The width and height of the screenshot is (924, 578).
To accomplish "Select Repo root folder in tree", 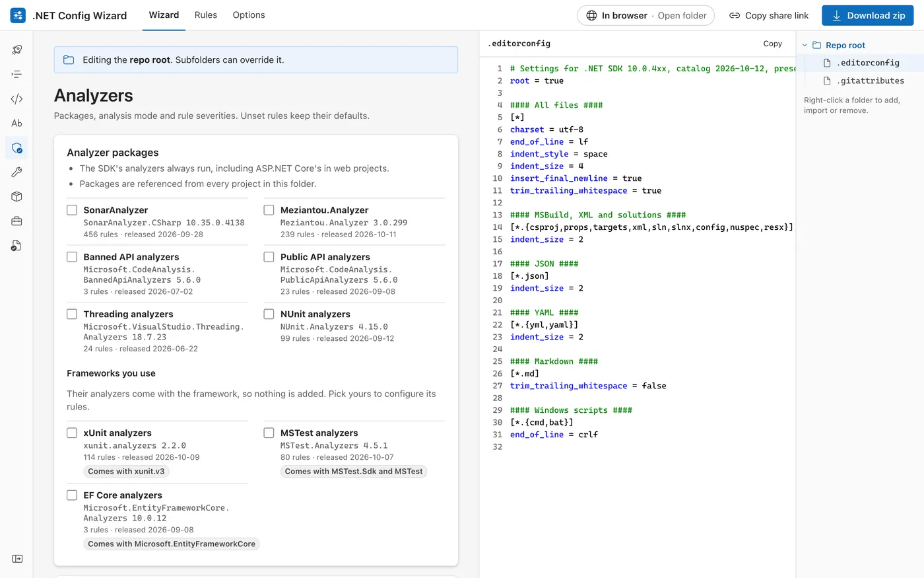I will tap(845, 45).
